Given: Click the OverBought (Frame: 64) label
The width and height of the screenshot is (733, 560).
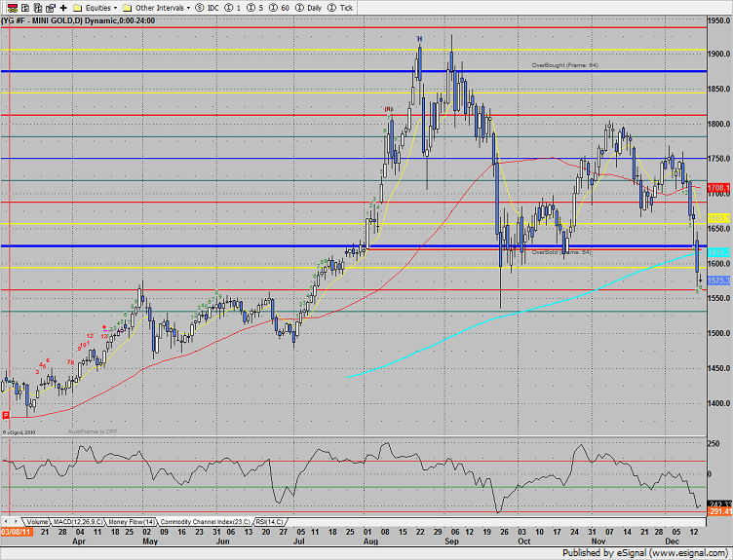Looking at the screenshot, I should [564, 65].
